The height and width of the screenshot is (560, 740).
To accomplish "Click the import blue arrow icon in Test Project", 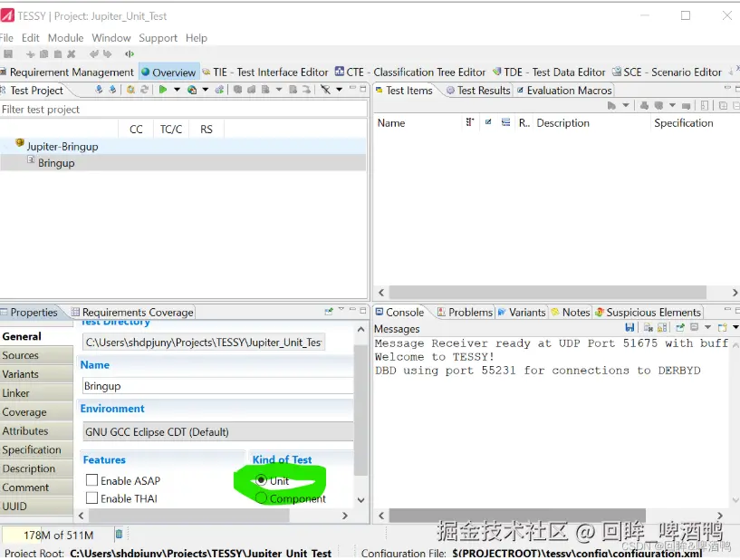I will (99, 89).
